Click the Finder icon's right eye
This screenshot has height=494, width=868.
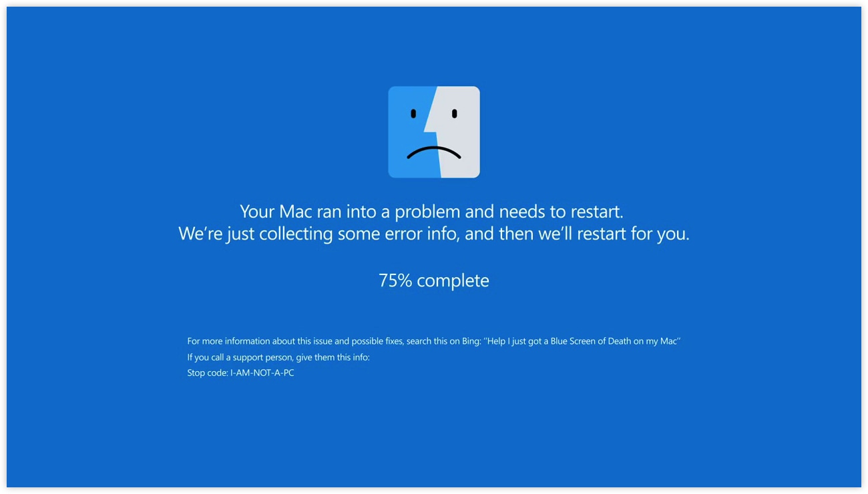(455, 113)
